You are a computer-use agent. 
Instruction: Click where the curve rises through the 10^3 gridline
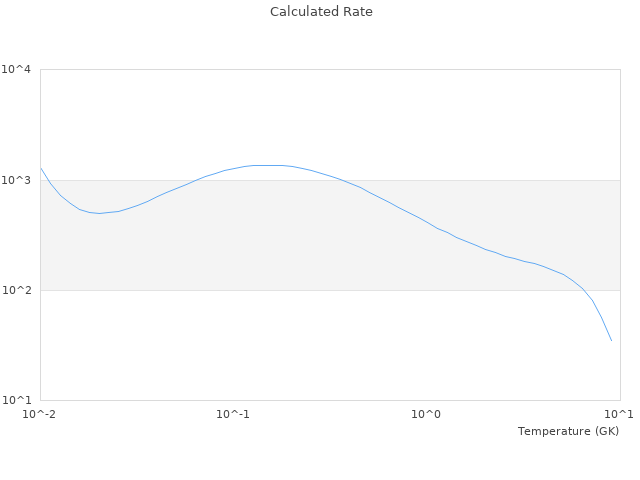click(195, 181)
